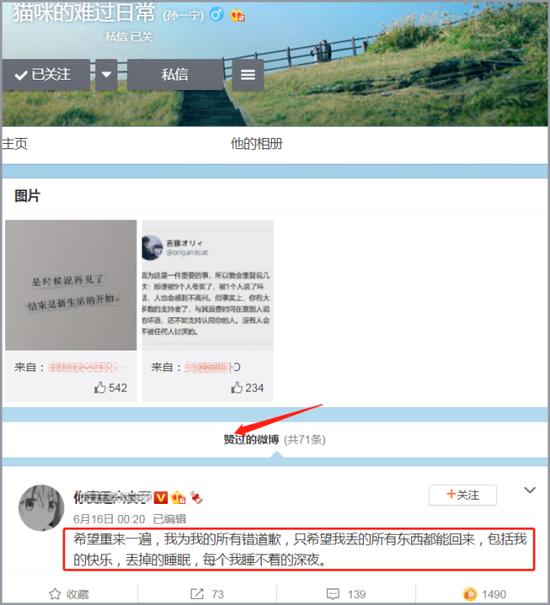Open the 赞过的微博 section heading

pyautogui.click(x=251, y=439)
